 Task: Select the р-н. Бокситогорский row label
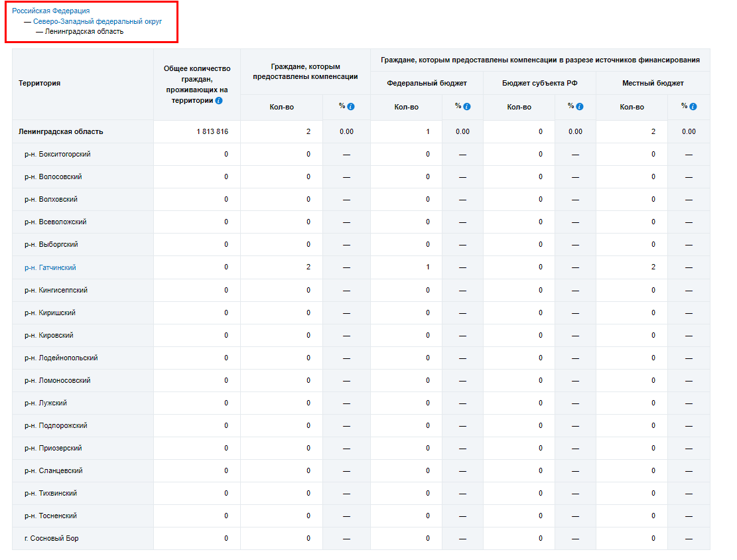(x=58, y=155)
